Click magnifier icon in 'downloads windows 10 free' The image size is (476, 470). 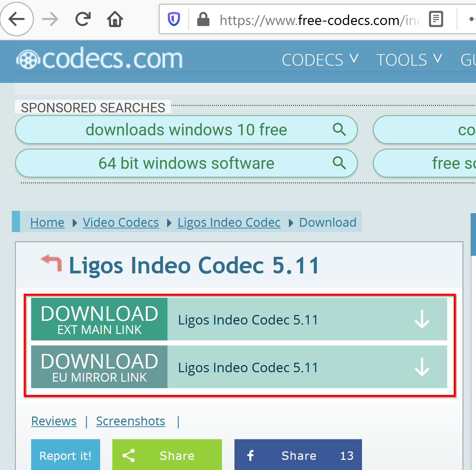[339, 129]
